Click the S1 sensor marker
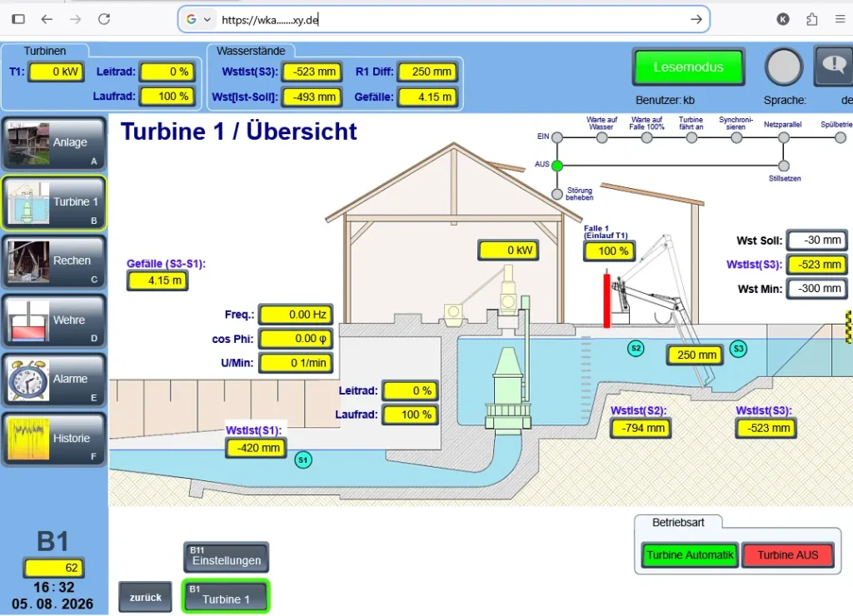This screenshot has height=616, width=853. coord(303,460)
